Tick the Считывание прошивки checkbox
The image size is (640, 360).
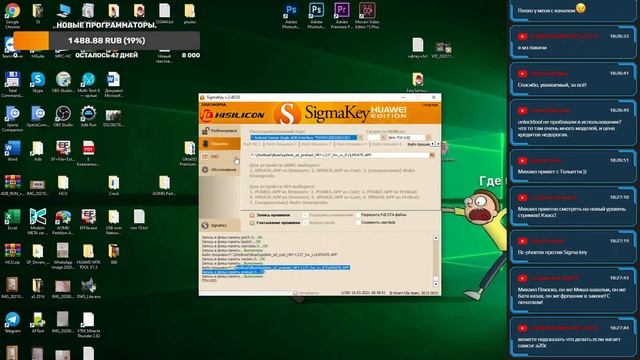[252, 223]
